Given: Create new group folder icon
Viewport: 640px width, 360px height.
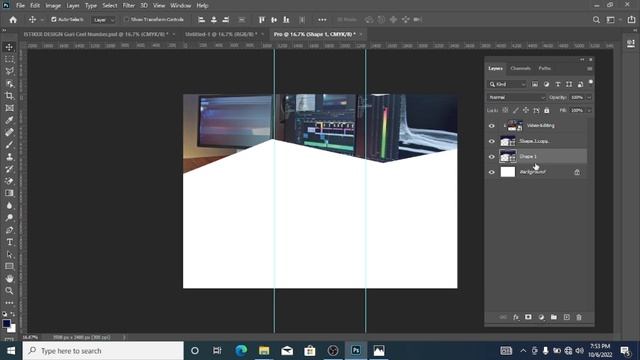Looking at the screenshot, I should [553, 317].
